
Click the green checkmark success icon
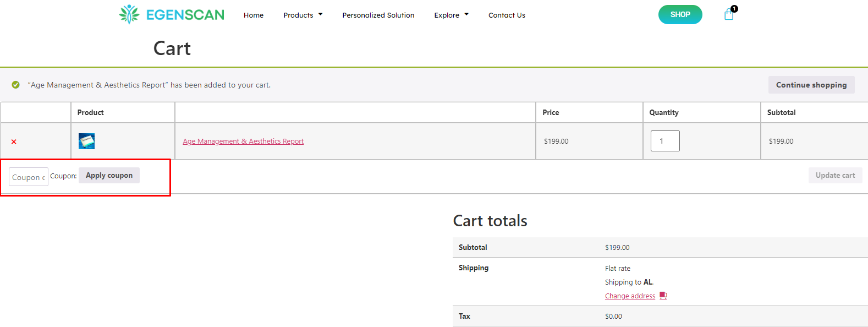tap(16, 85)
